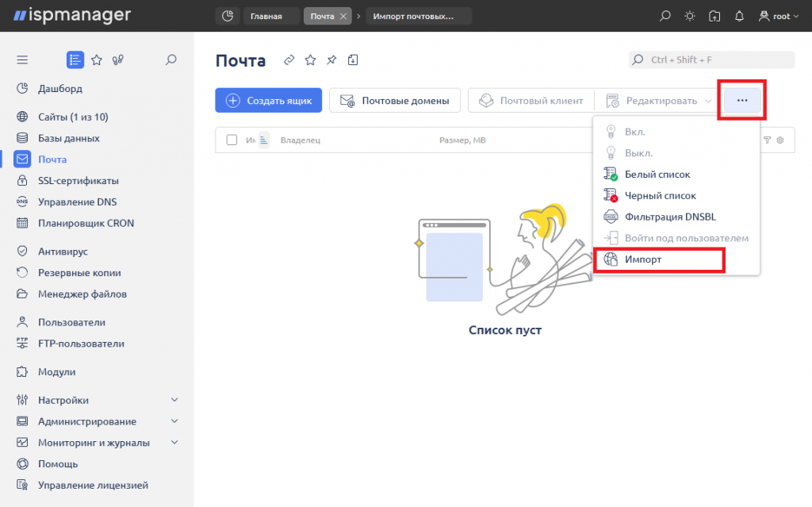
Task: Click Создать ящик button
Action: pyautogui.click(x=268, y=101)
